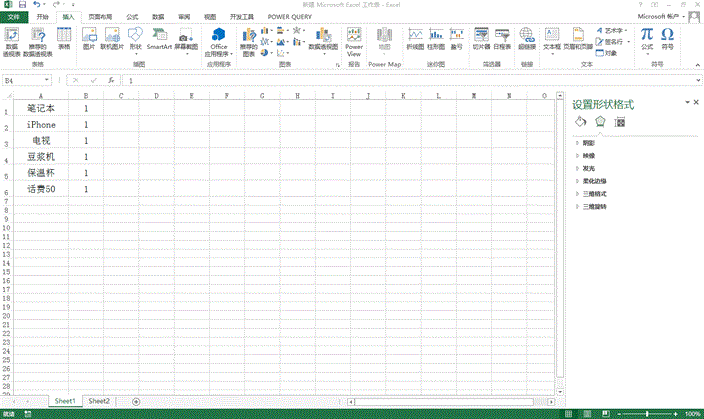
Task: Add a new sheet with the plus button
Action: (x=136, y=400)
